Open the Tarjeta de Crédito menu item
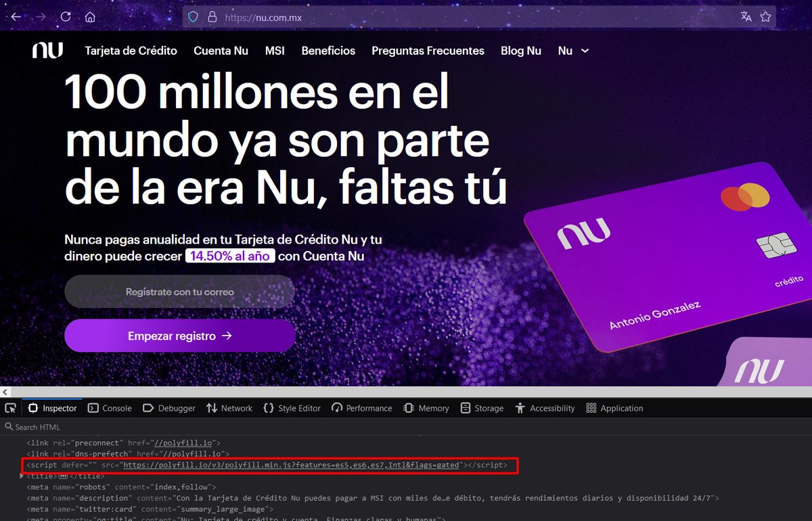The width and height of the screenshot is (812, 521). coord(131,51)
